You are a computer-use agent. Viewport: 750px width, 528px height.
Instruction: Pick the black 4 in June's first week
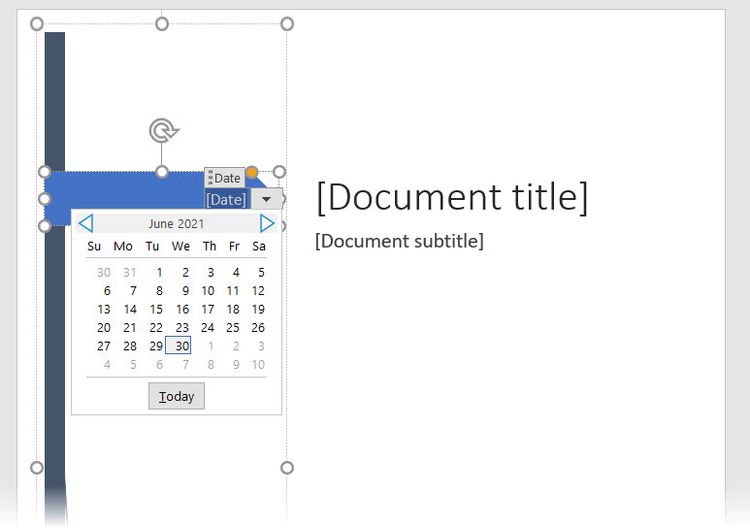(x=236, y=273)
